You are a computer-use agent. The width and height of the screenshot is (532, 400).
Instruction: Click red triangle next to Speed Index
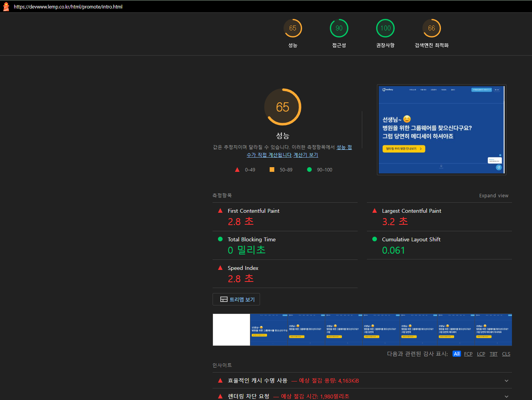pos(220,268)
